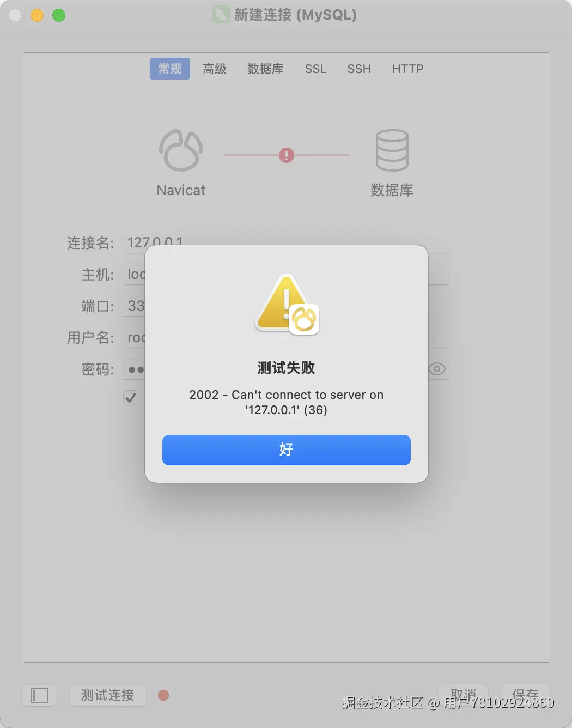This screenshot has height=728, width=572.
Task: Open the 数据库 tab
Action: tap(265, 69)
